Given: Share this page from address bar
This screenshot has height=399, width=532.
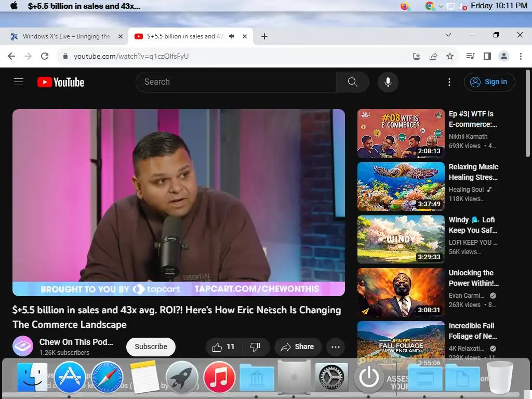Looking at the screenshot, I should (433, 56).
